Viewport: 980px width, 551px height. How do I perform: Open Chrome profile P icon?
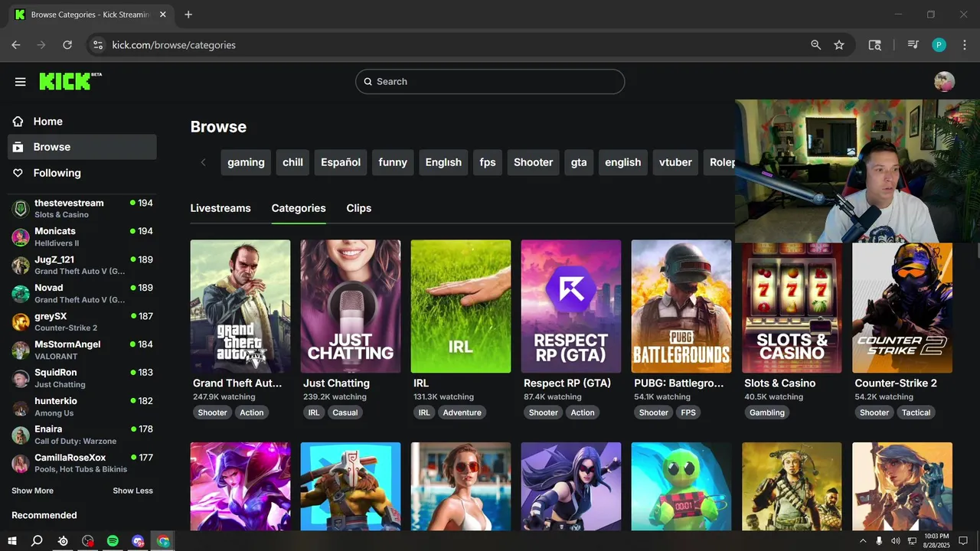939,45
